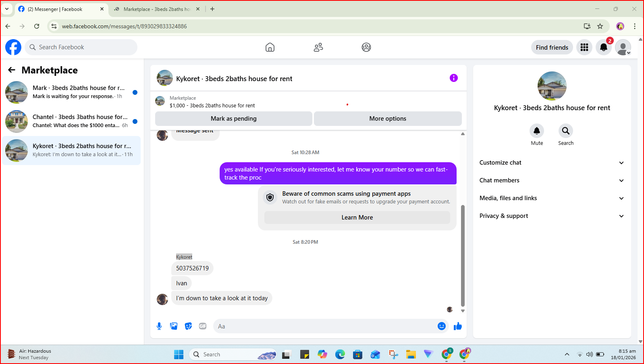Viewport: 644px width, 364px height.
Task: Click the Search Facebook field
Action: coord(81,47)
